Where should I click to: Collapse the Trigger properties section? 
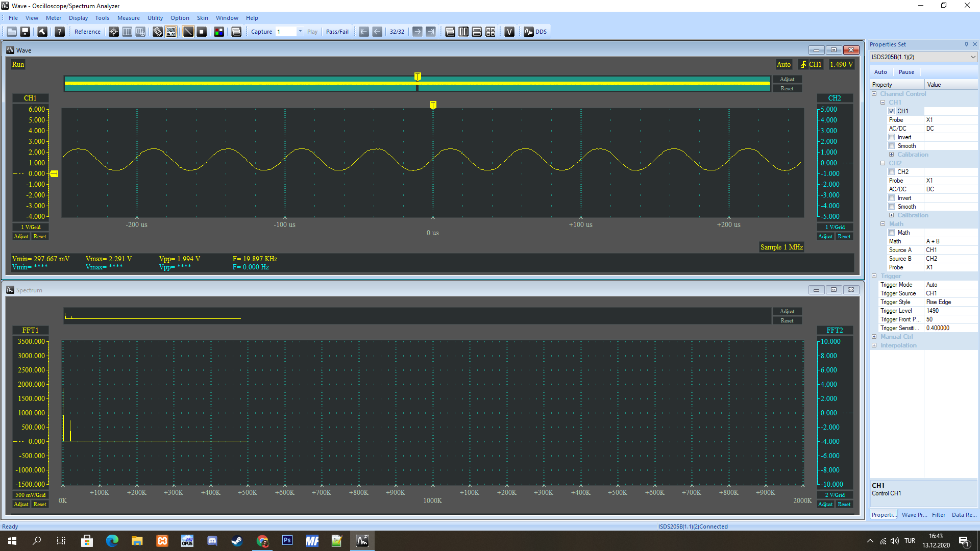(x=874, y=276)
